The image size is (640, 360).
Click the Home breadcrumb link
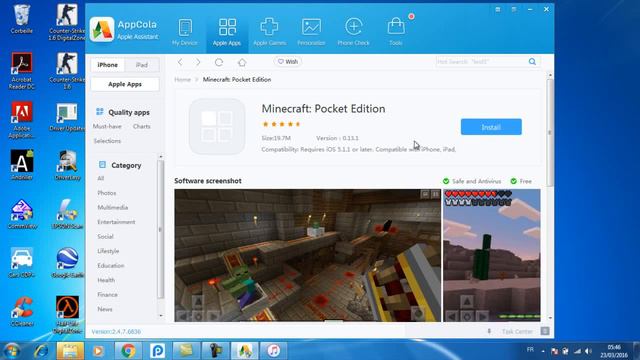coord(182,80)
